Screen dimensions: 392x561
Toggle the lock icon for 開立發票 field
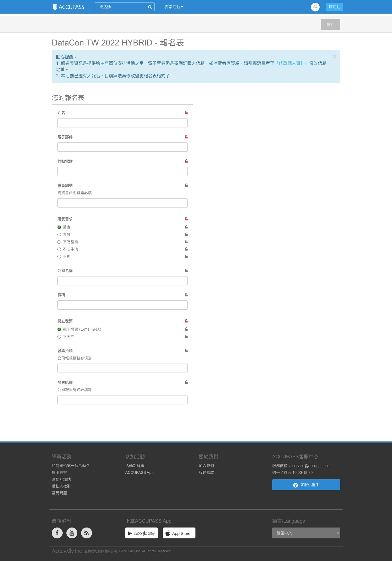pyautogui.click(x=186, y=321)
